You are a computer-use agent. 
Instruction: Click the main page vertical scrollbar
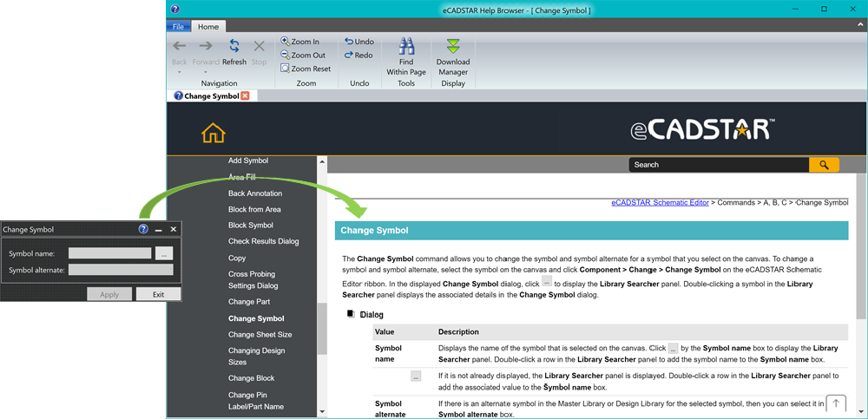pyautogui.click(x=861, y=246)
